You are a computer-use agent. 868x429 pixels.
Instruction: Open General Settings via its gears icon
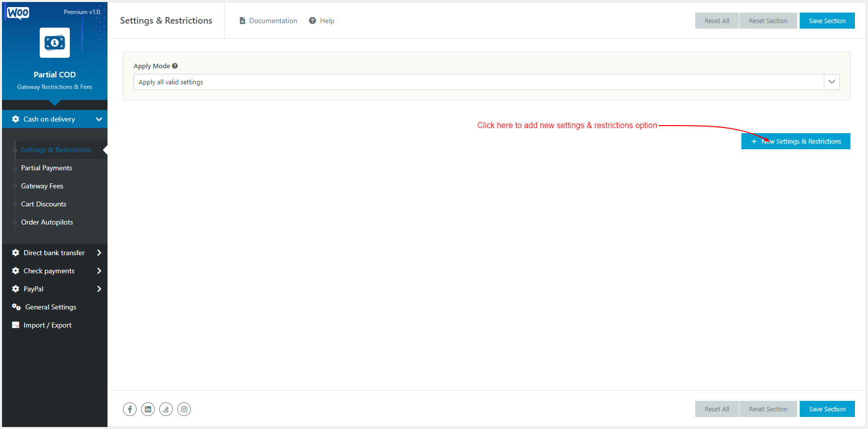point(16,307)
